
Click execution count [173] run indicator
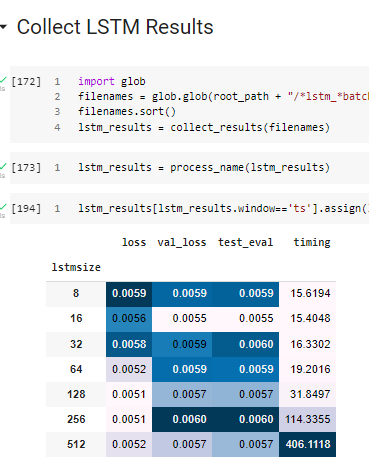tap(26, 167)
